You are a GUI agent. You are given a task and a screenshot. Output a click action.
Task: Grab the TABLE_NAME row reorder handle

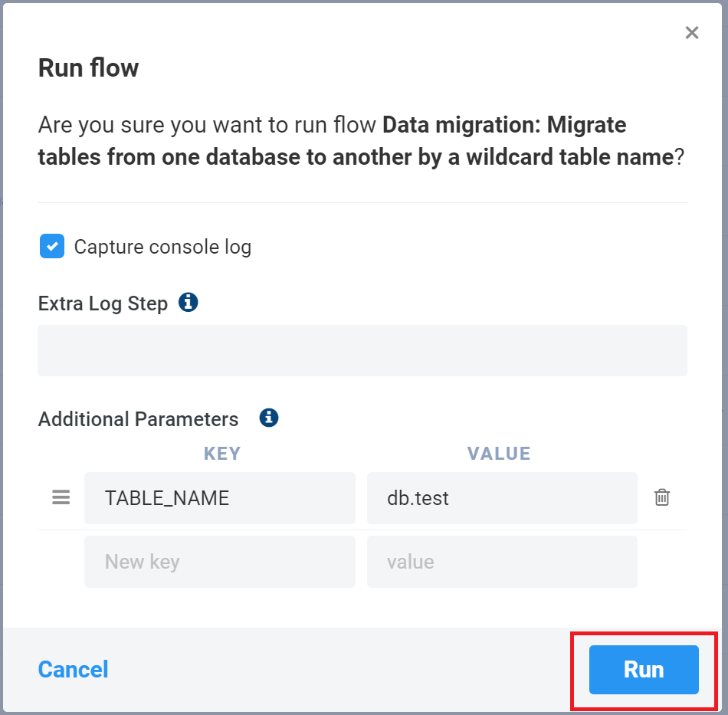point(61,497)
